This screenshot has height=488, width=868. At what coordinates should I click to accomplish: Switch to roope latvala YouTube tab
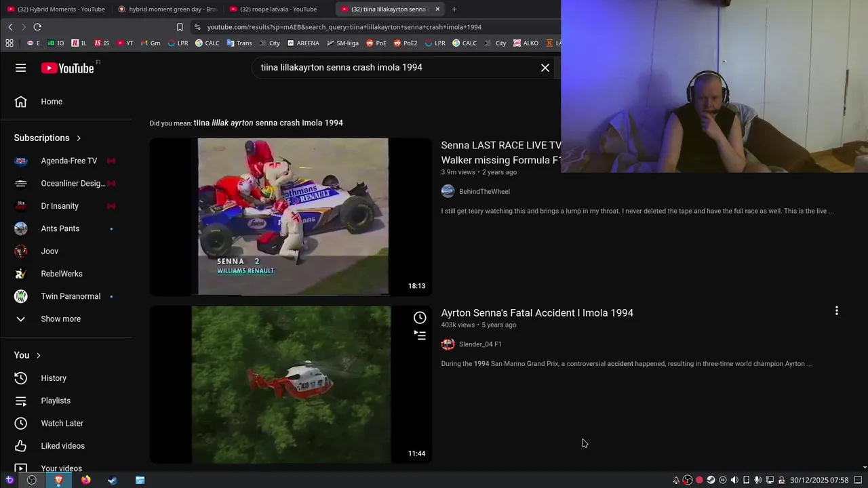click(x=279, y=9)
